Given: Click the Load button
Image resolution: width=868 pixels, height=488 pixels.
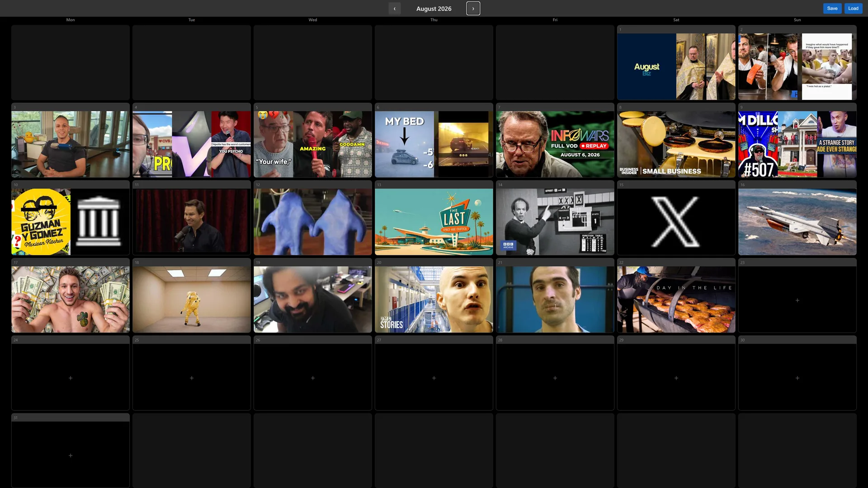Looking at the screenshot, I should [853, 9].
